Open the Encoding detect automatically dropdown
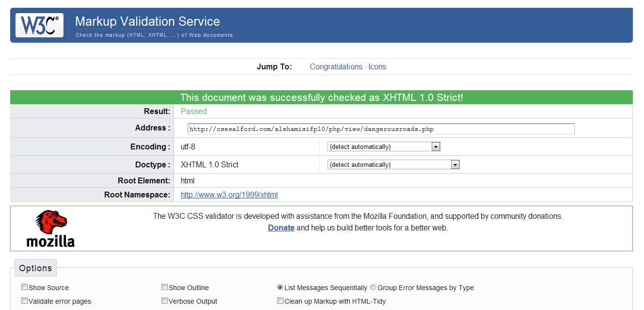644x310 pixels. coord(384,147)
